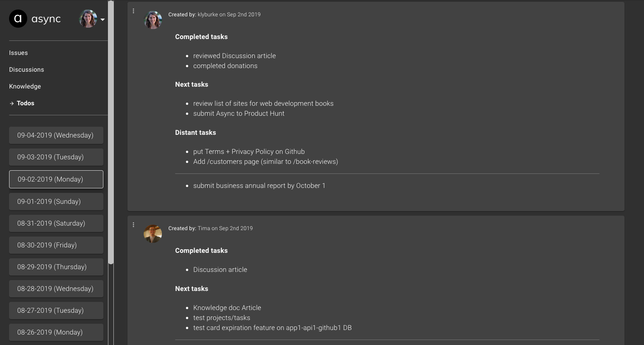Open the 08-26-2019 Monday entry
This screenshot has width=644, height=345.
click(x=55, y=332)
